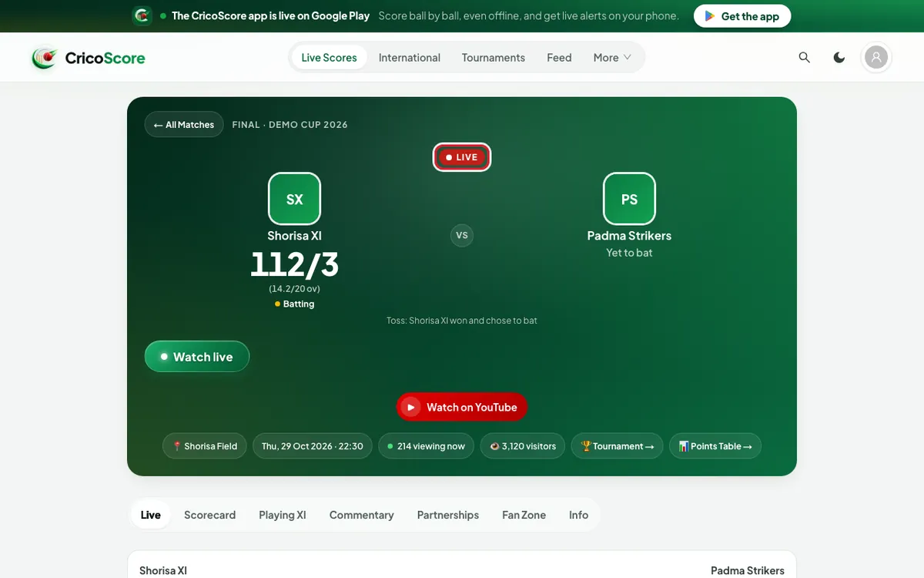Open the Tournaments nav item
The width and height of the screenshot is (924, 578).
(494, 58)
